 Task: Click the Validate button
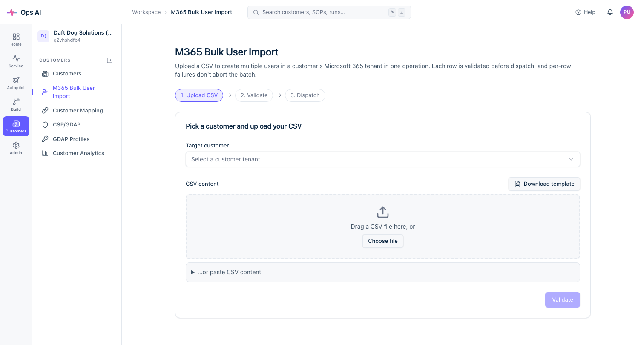563,300
